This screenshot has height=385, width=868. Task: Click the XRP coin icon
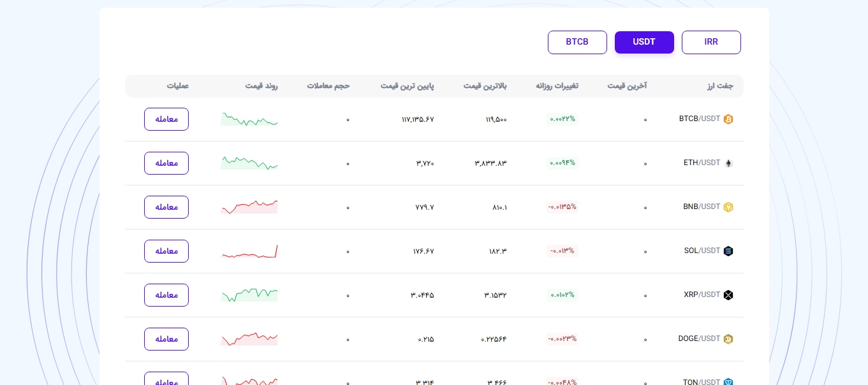point(728,295)
